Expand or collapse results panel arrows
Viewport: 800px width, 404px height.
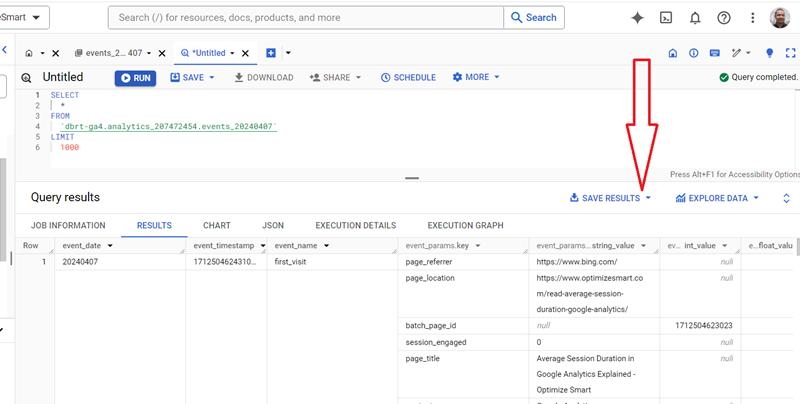pos(786,198)
